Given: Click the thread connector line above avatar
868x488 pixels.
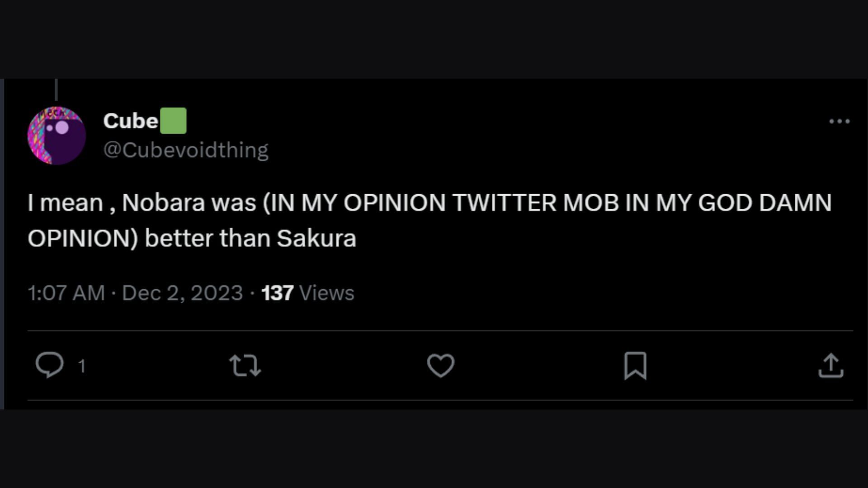Looking at the screenshot, I should click(x=56, y=89).
